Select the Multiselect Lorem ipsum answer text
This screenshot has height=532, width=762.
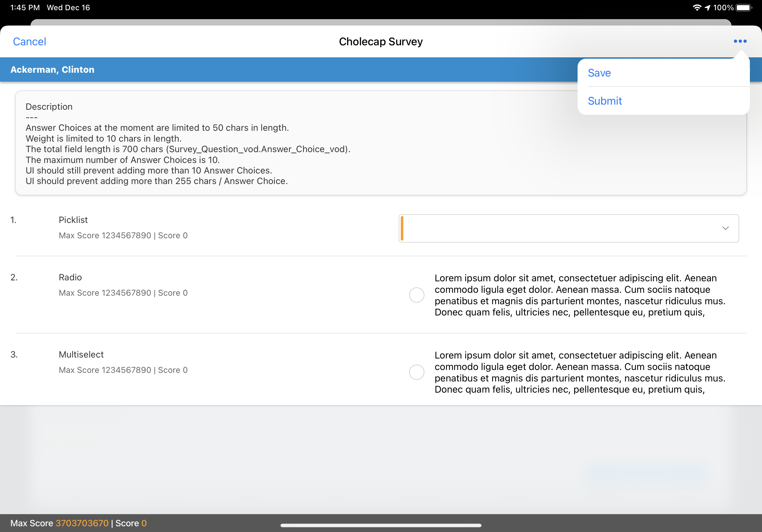(579, 372)
